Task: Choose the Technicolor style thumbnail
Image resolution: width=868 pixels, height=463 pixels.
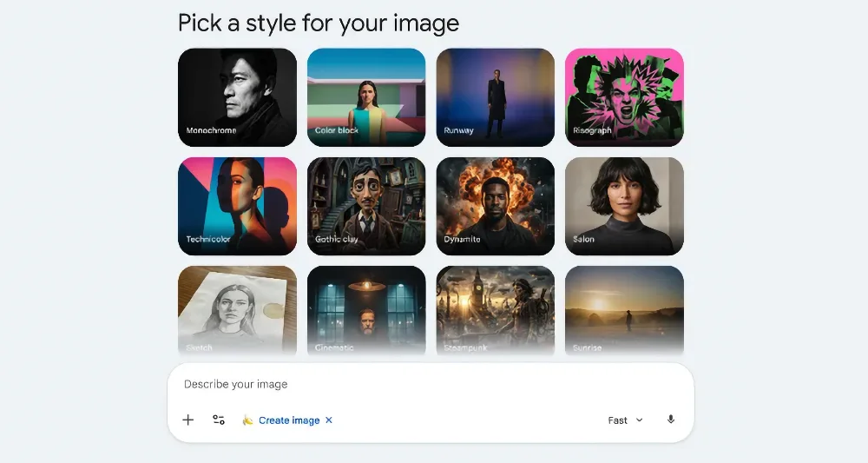Action: 237,206
